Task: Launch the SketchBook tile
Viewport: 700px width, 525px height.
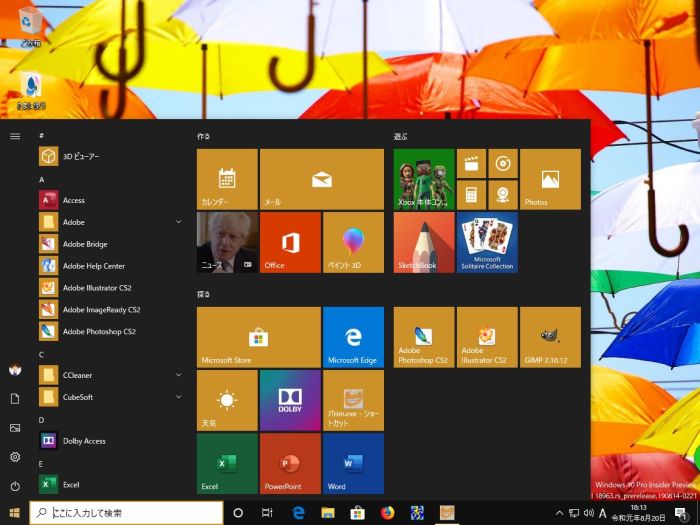Action: point(424,242)
